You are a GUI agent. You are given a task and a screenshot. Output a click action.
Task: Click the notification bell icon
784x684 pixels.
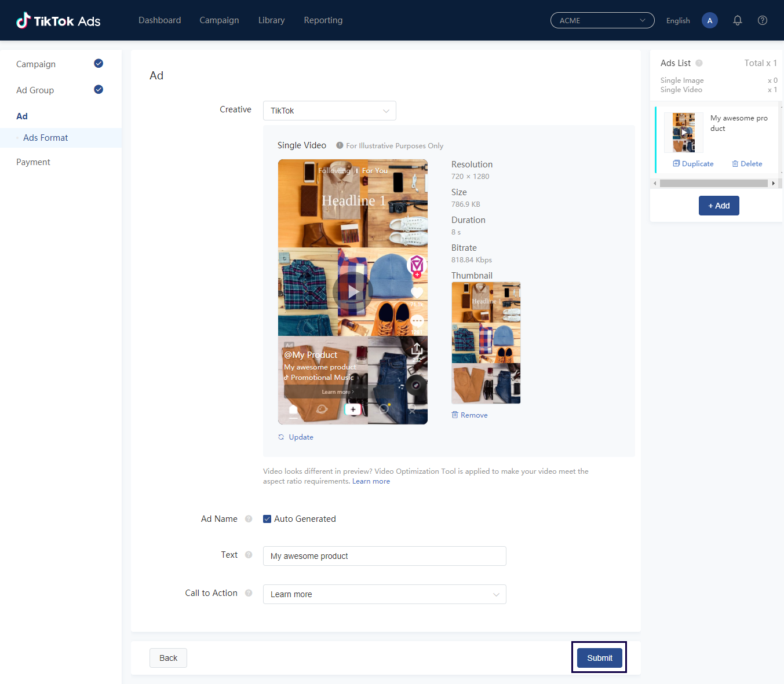pos(737,20)
